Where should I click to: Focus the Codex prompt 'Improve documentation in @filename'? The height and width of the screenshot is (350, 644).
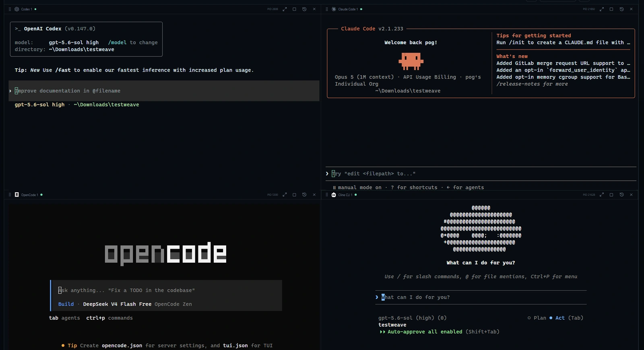[x=164, y=91]
